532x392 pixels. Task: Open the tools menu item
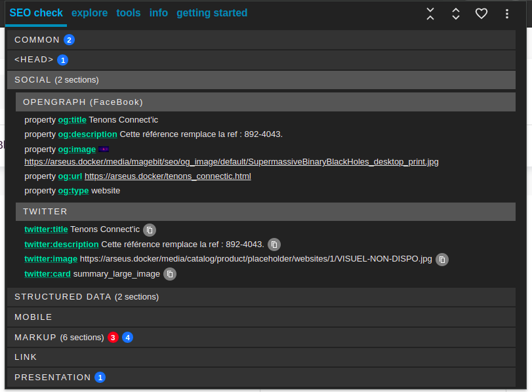pyautogui.click(x=129, y=13)
